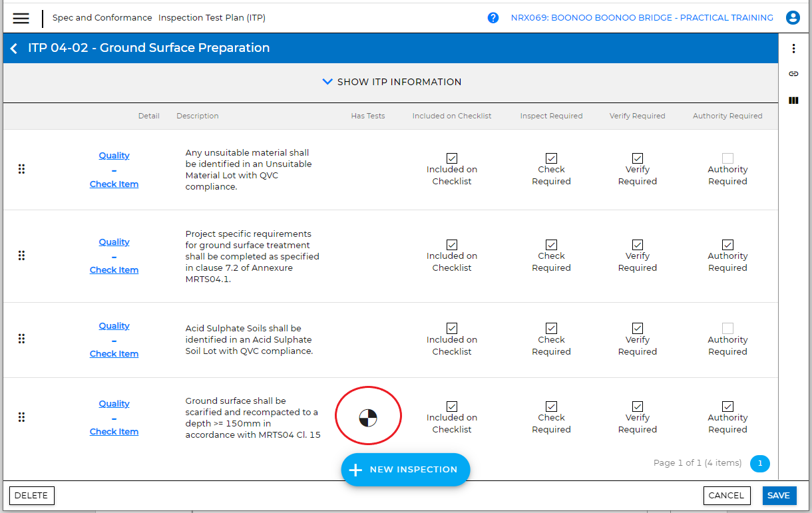Click the link sharing icon in the right sidebar
This screenshot has height=513, width=812.
[x=793, y=74]
